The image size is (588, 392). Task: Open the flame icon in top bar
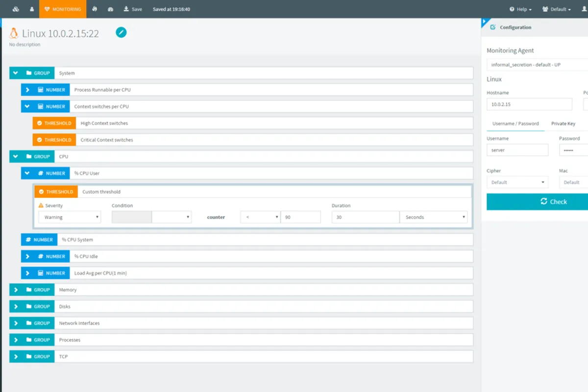point(95,9)
